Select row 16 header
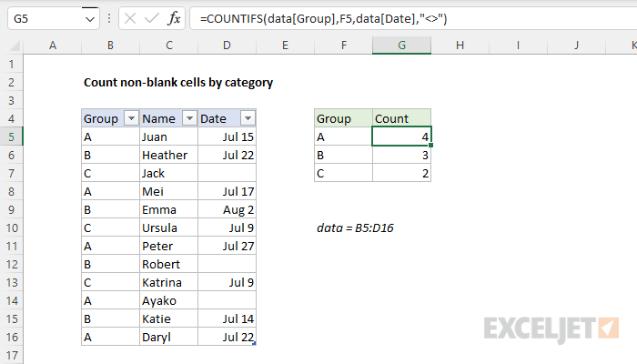This screenshot has height=364, width=637. coord(11,338)
